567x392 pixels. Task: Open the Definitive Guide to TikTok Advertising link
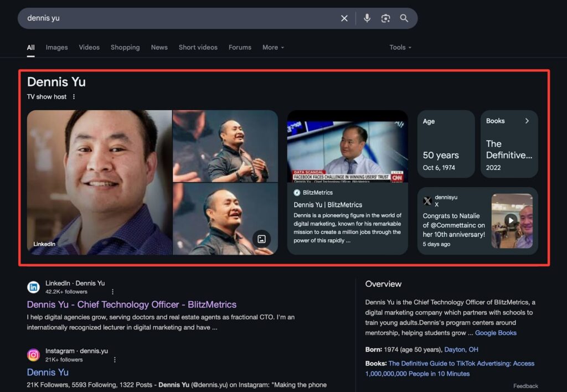coord(450,369)
